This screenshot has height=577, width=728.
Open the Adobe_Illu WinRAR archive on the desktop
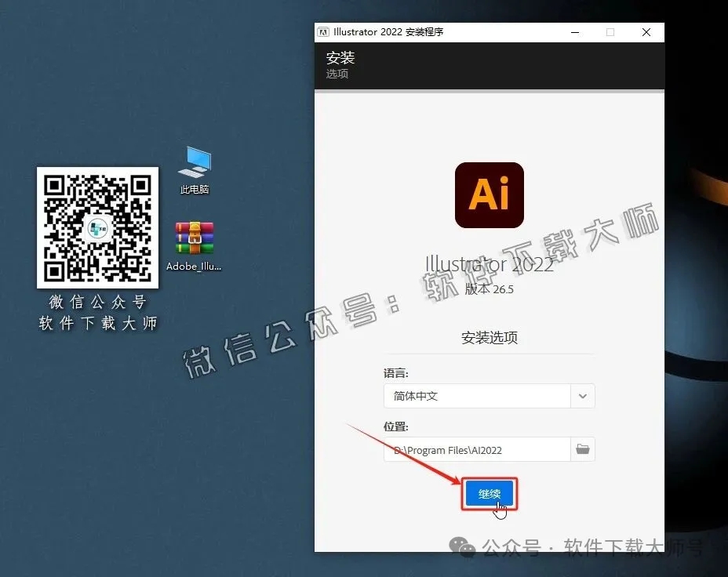[x=193, y=237]
